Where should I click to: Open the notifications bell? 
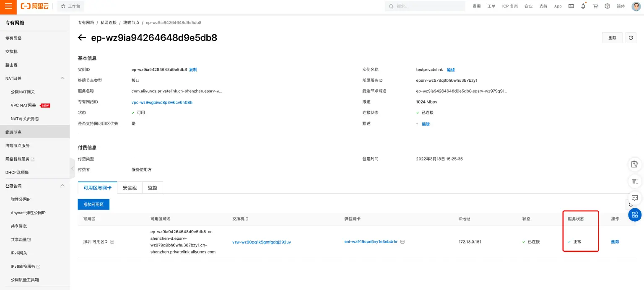click(x=583, y=6)
